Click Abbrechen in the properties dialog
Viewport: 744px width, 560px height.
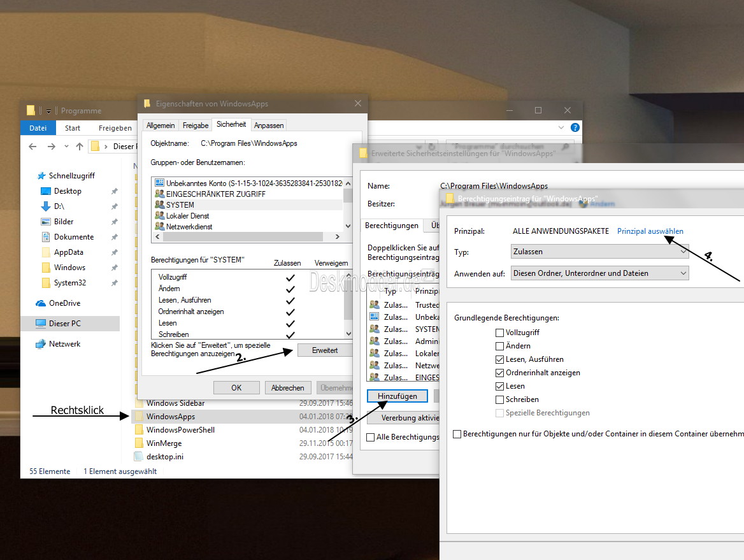[287, 388]
